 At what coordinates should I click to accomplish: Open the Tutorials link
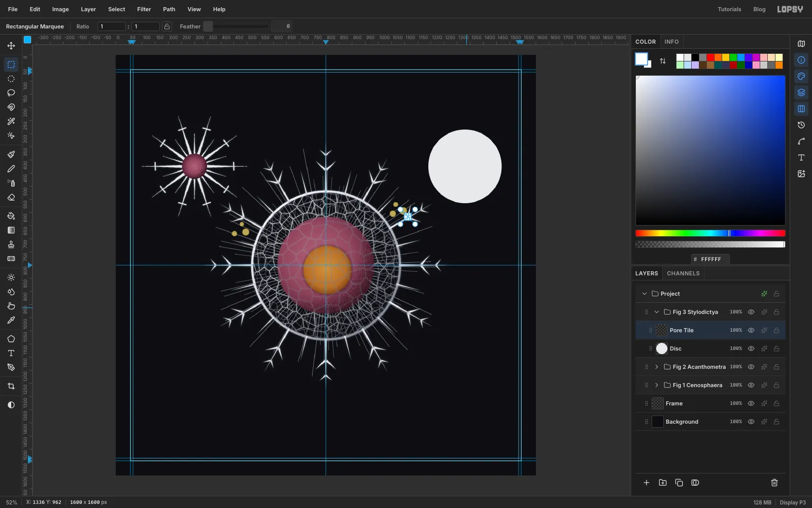pyautogui.click(x=729, y=9)
